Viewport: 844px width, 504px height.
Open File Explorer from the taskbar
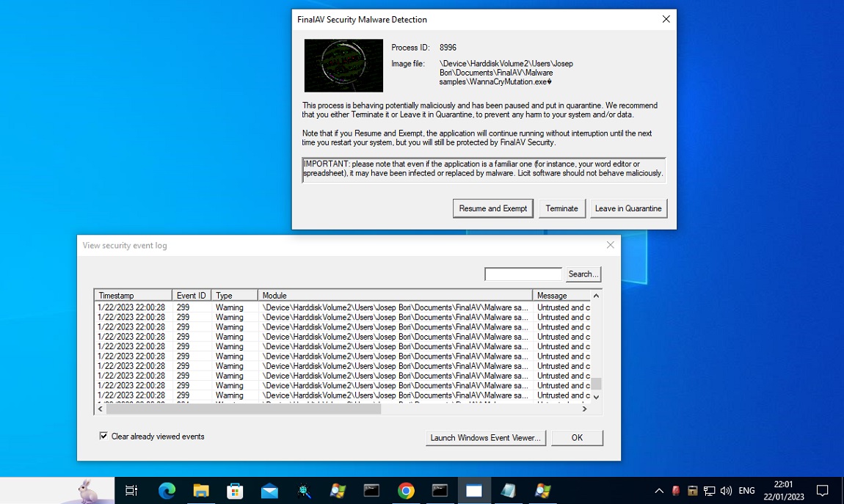(201, 491)
